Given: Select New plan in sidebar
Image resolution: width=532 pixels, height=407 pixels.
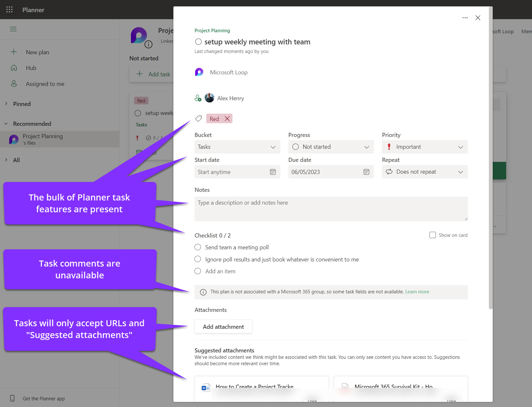Looking at the screenshot, I should 37,52.
